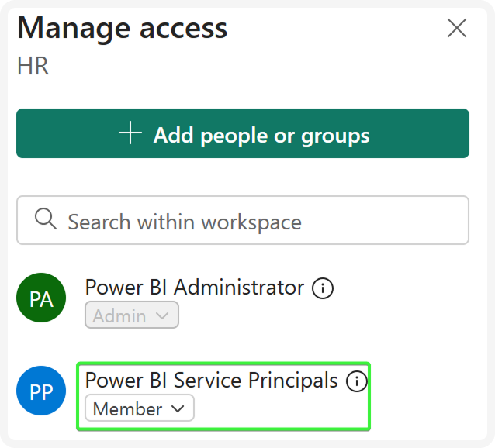Screen dimensions: 495x448
Task: Focus the Search within workspace field
Action: coord(242,220)
